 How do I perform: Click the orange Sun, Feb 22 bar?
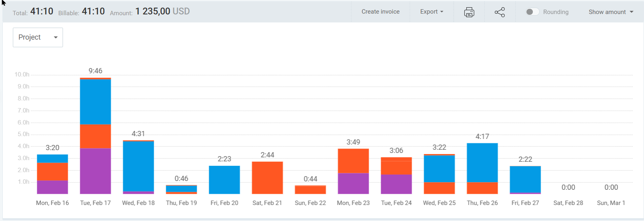click(x=310, y=190)
